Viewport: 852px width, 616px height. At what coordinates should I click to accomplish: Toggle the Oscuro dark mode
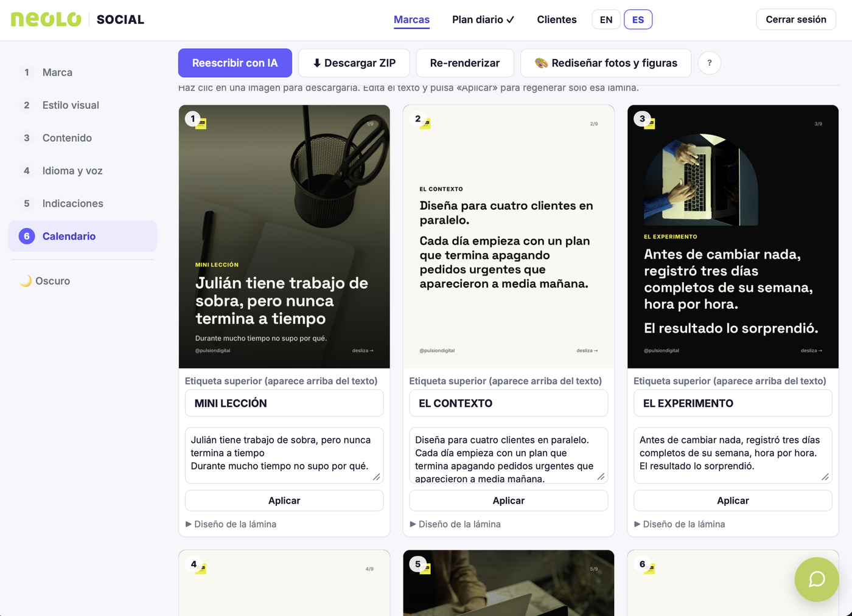[x=45, y=281]
